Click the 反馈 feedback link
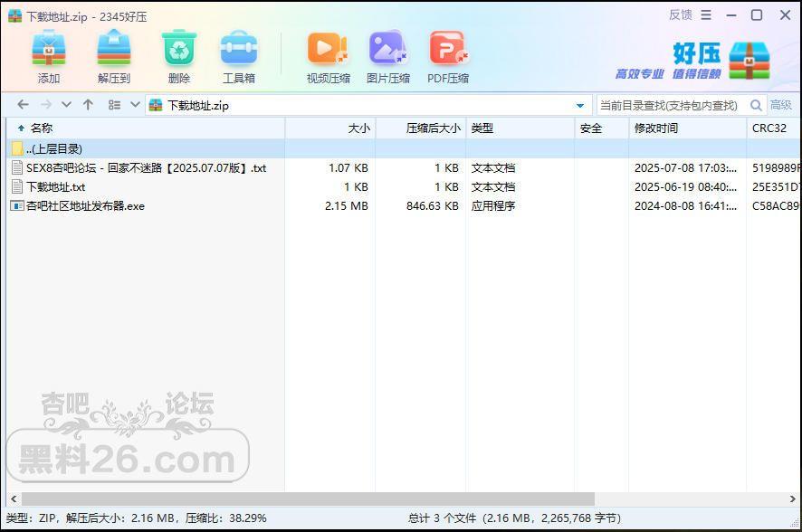The height and width of the screenshot is (532, 802). click(681, 15)
